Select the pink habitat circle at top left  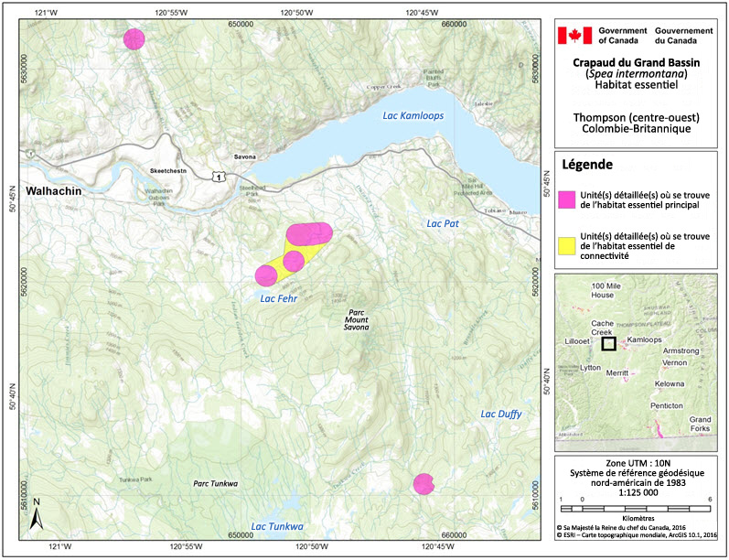[x=134, y=38]
